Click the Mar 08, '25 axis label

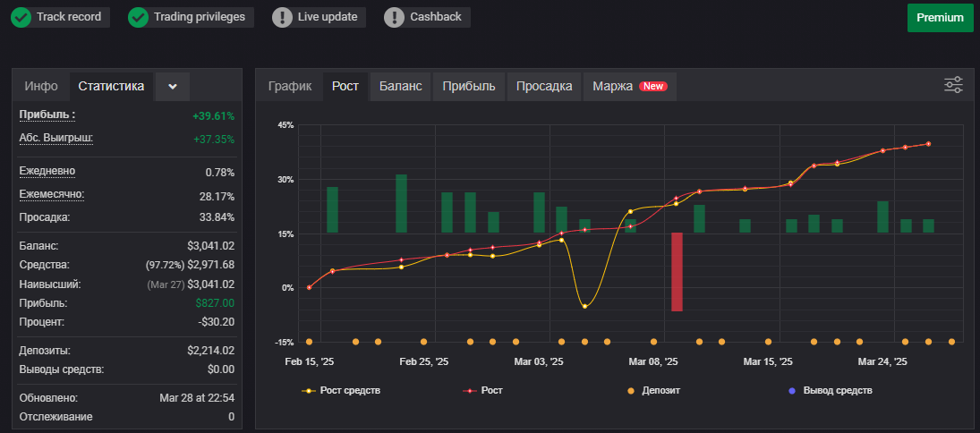653,361
